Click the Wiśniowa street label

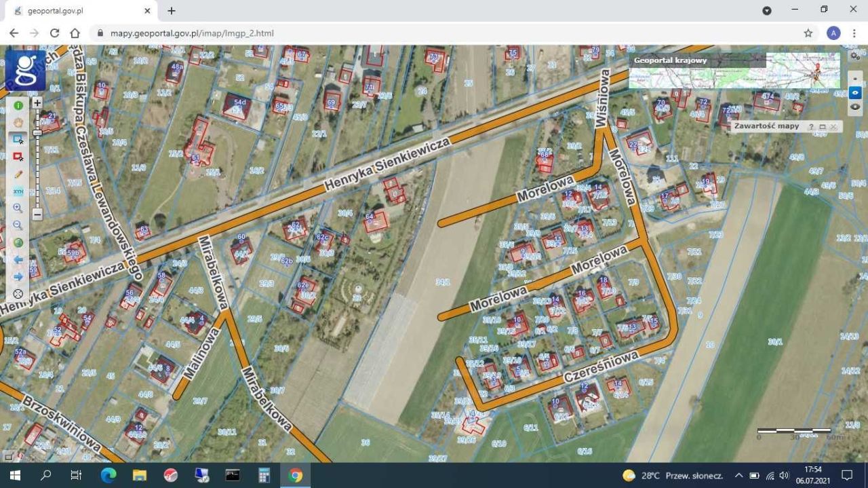click(x=602, y=98)
